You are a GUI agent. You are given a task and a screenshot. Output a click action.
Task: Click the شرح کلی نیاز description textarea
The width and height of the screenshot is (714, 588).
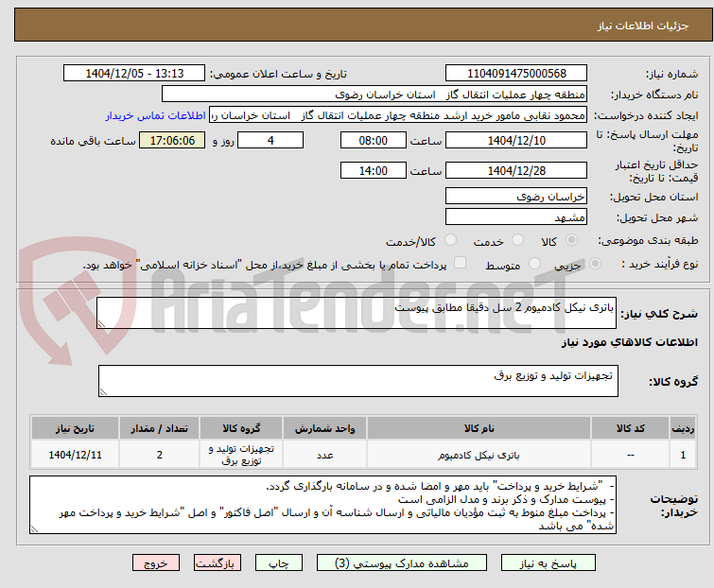pyautogui.click(x=357, y=313)
